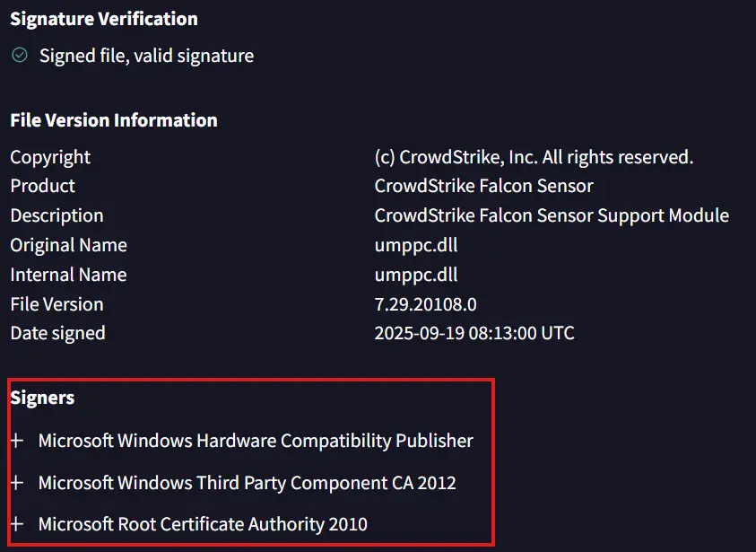Click the Internal Name value umppc.dll
Screen dimensions: 756x552
tap(416, 275)
